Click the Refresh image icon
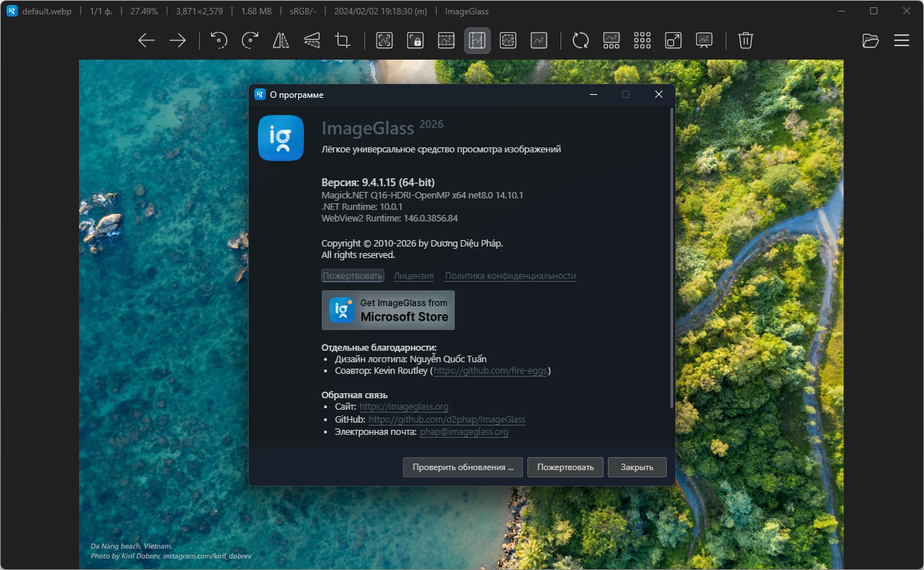This screenshot has width=924, height=570. click(581, 40)
